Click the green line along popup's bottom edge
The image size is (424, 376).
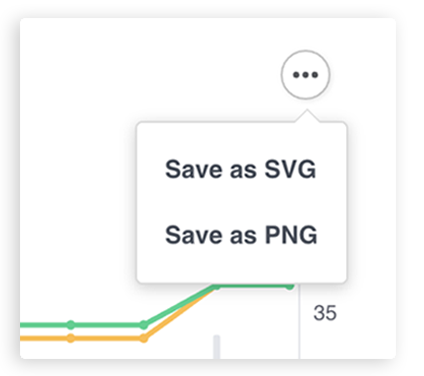[253, 286]
